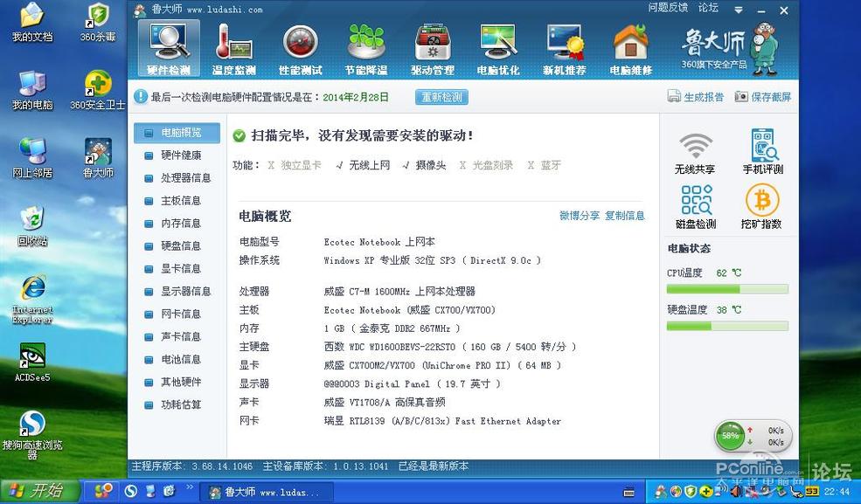Viewport: 861px width, 504px height.
Task: Switch to 显示器信息 tab
Action: [177, 291]
